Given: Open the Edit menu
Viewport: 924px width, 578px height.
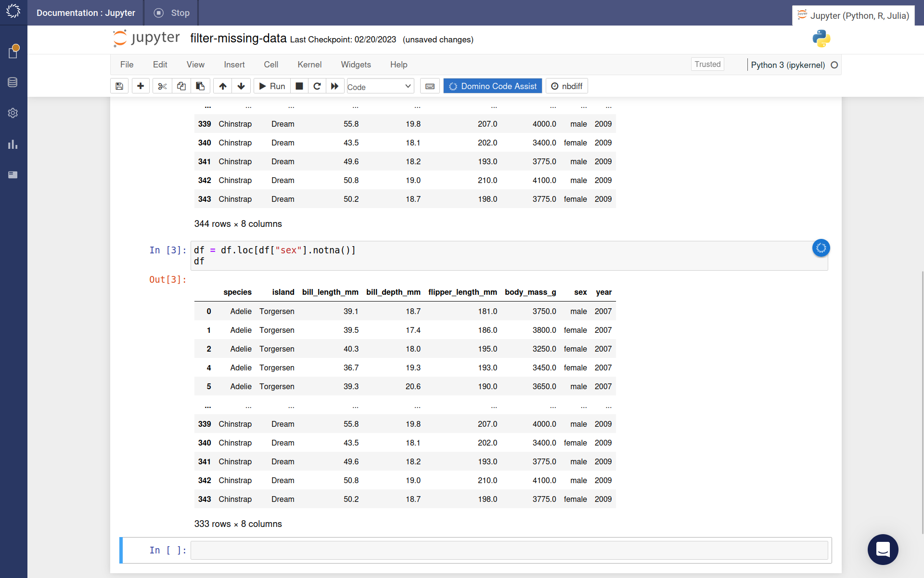Looking at the screenshot, I should pos(160,65).
